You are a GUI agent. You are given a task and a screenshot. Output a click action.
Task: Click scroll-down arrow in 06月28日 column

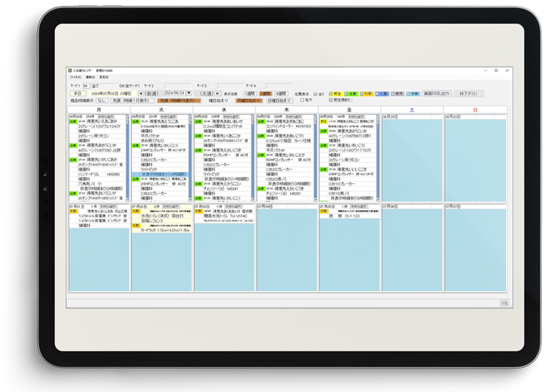click(x=377, y=199)
